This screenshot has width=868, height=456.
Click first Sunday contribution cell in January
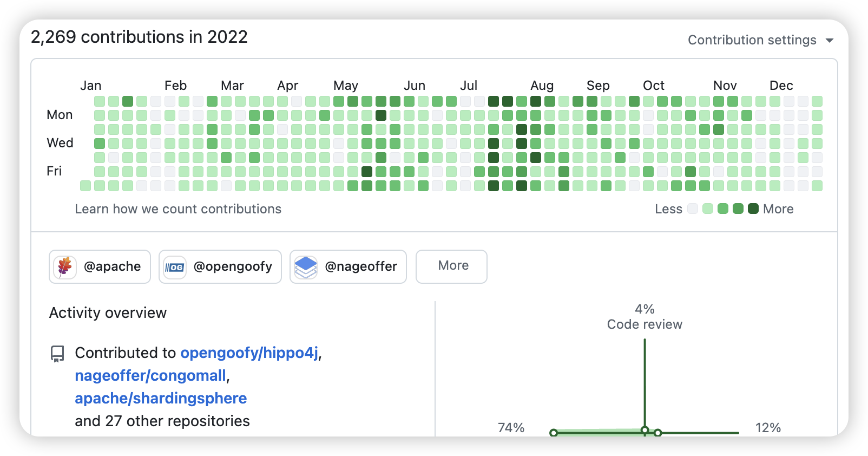(100, 101)
